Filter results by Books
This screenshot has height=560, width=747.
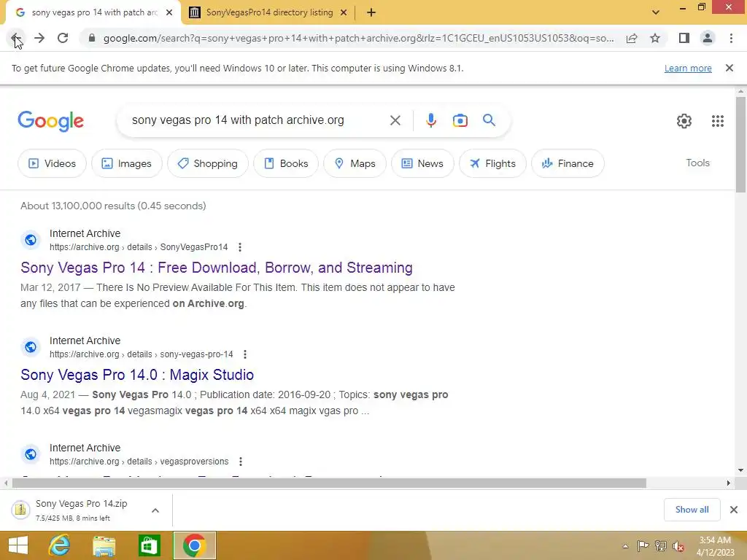coord(286,163)
